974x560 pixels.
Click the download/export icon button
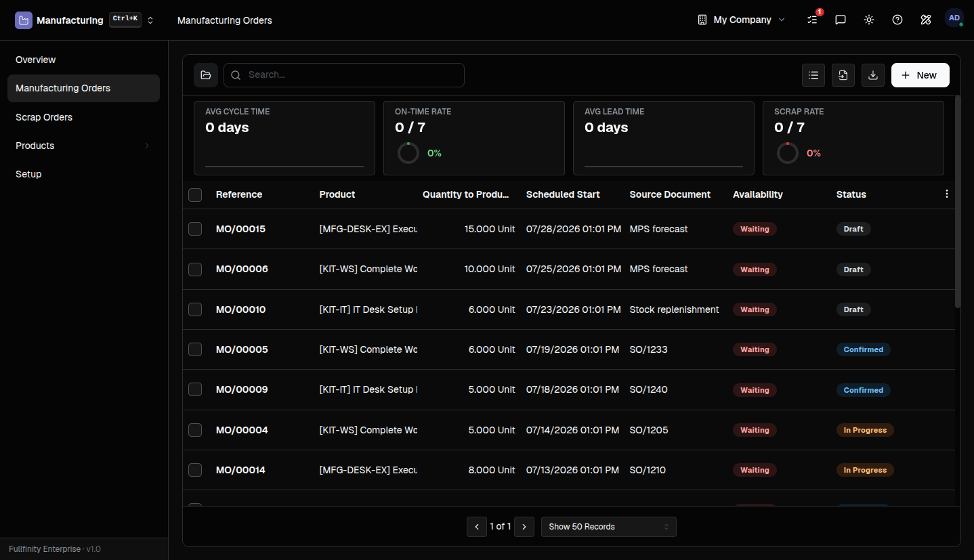click(873, 75)
